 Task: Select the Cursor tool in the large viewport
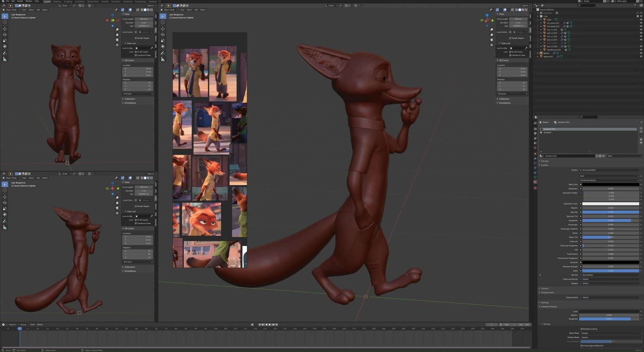163,22
